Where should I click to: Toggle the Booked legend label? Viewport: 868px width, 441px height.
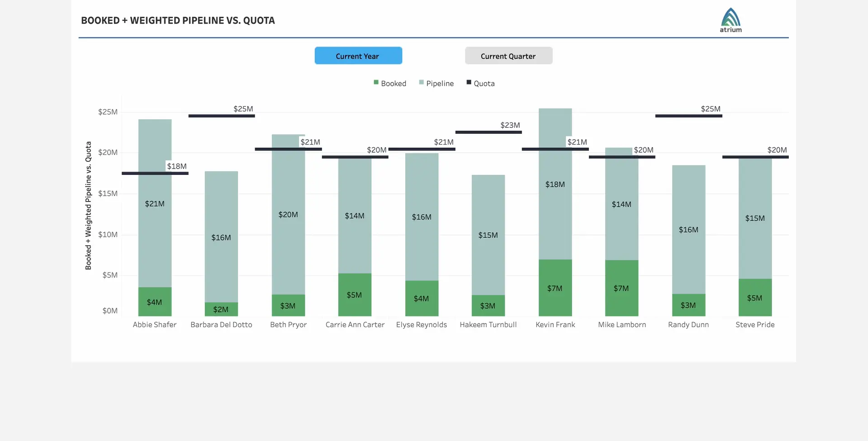(393, 83)
